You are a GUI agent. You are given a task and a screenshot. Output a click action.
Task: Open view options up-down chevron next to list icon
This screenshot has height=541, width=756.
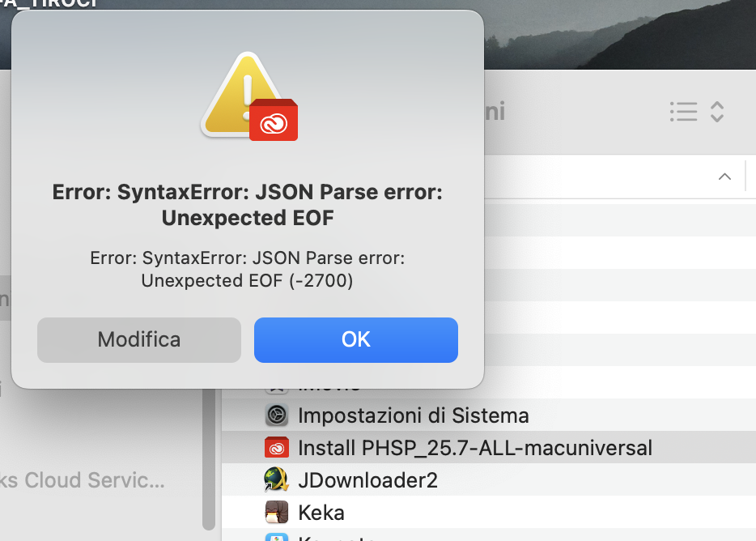click(x=717, y=112)
